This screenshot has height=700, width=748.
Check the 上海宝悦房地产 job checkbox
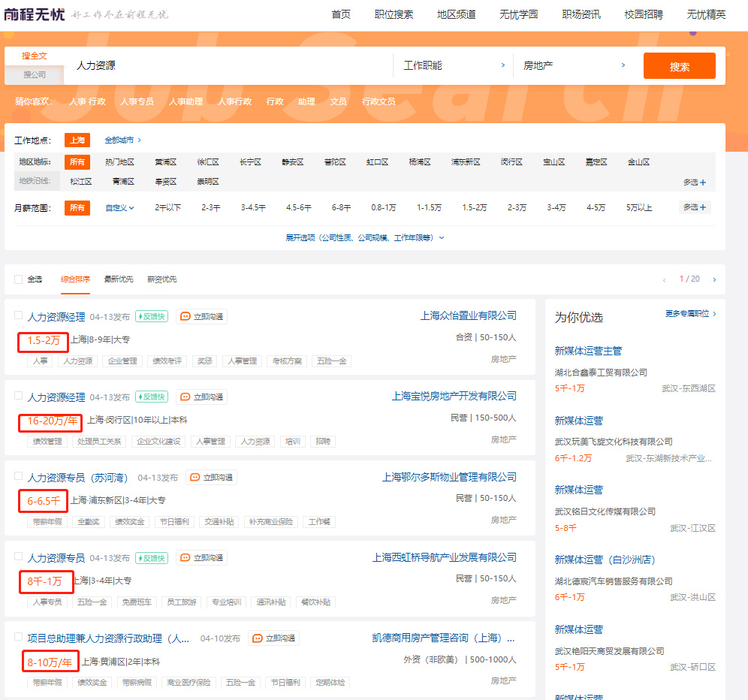pos(18,396)
